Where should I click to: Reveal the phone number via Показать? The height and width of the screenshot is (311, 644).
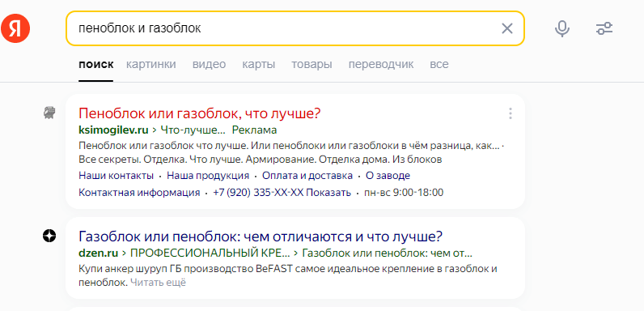pyautogui.click(x=328, y=193)
